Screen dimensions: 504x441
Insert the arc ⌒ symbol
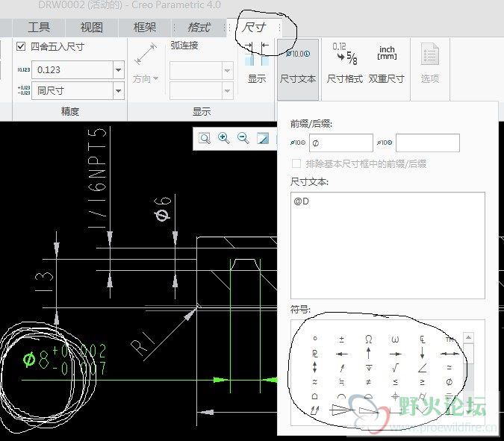[x=342, y=397]
